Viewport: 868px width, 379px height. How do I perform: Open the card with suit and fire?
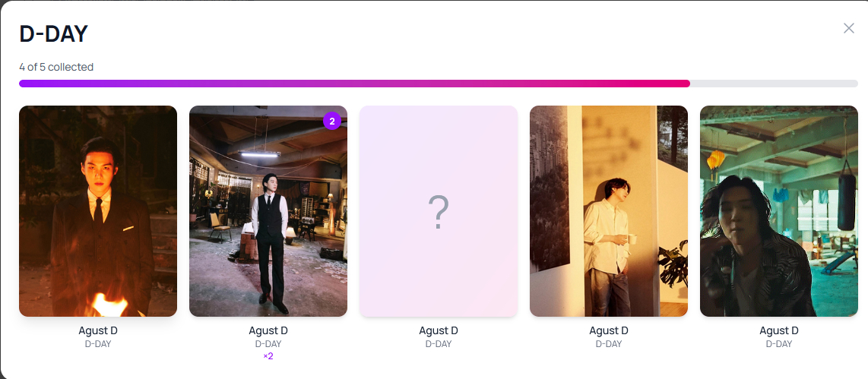point(98,211)
